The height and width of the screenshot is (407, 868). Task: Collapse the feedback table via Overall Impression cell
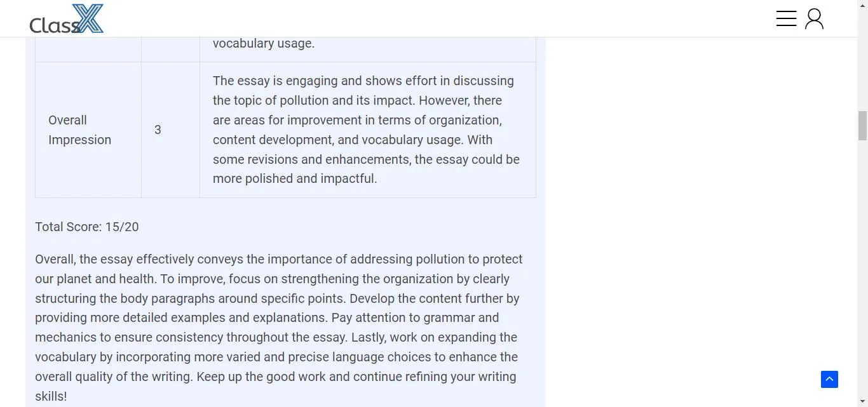coord(80,130)
